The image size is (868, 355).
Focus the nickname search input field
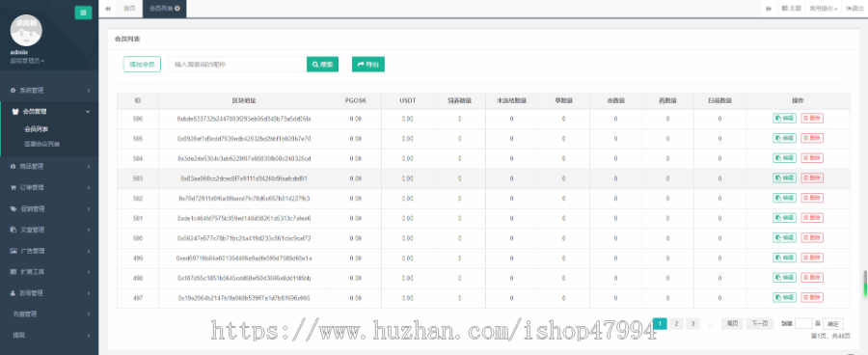coord(237,65)
